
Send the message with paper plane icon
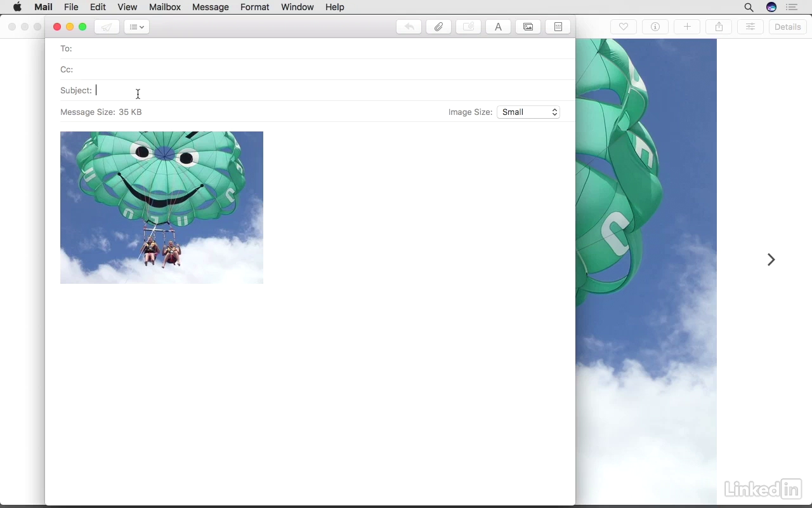coord(107,27)
